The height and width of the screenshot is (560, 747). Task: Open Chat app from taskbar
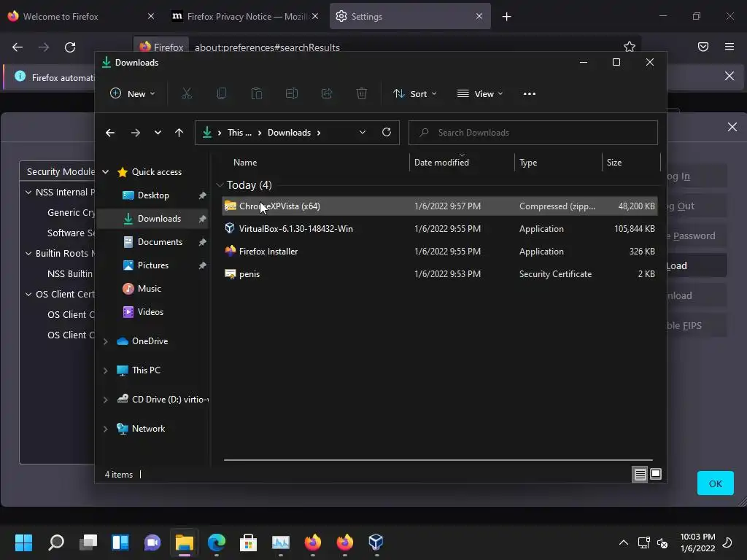click(152, 542)
